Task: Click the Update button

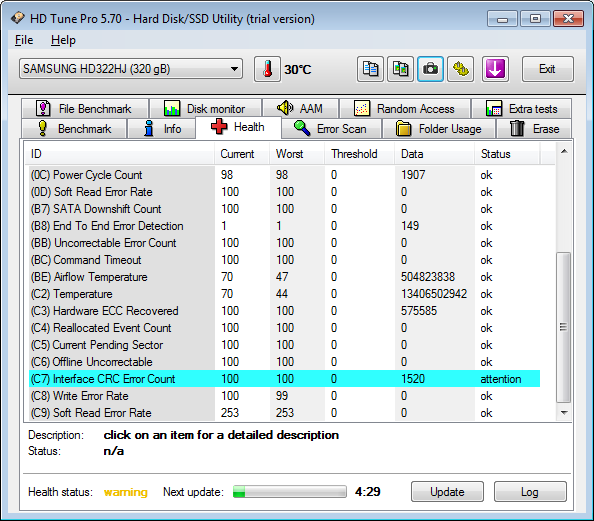Action: [x=447, y=492]
